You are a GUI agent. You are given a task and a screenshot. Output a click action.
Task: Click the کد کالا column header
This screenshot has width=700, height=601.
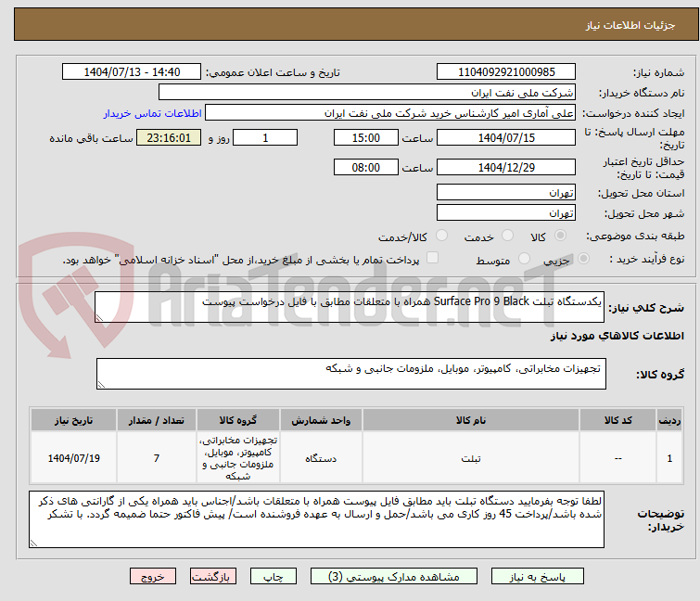617,420
